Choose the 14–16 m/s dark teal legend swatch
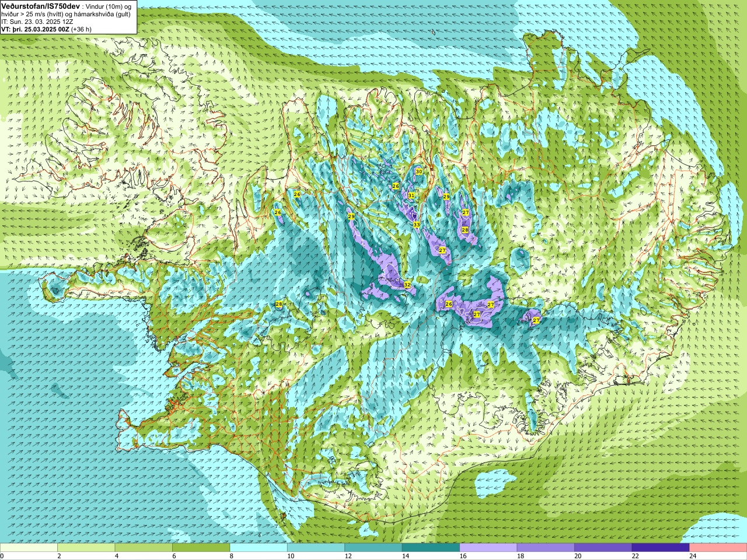Image resolution: width=747 pixels, height=560 pixels. (431, 548)
